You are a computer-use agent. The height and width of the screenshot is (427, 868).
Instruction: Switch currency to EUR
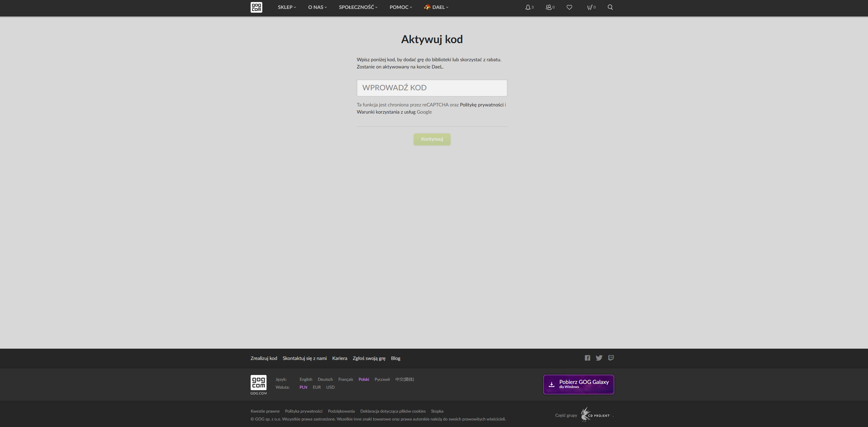pyautogui.click(x=317, y=387)
